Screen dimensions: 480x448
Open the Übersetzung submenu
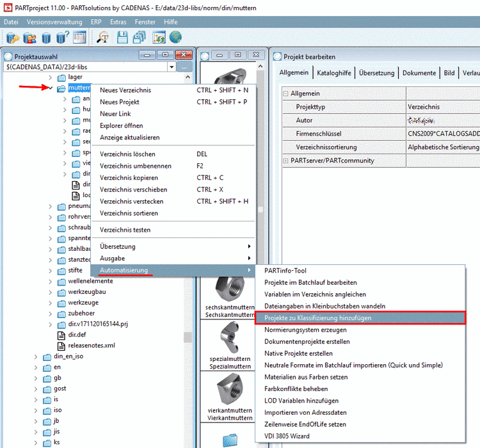tap(173, 246)
